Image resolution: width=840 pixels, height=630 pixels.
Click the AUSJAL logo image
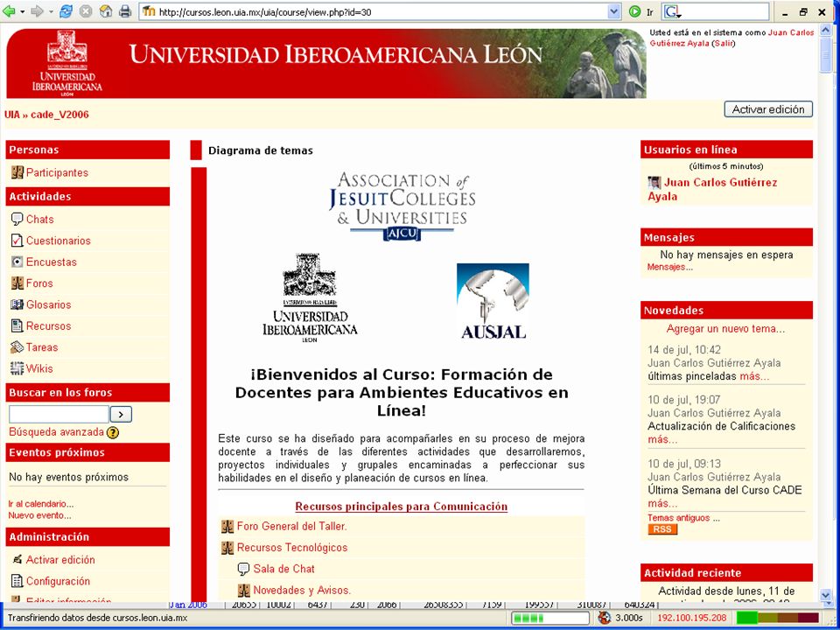click(493, 301)
